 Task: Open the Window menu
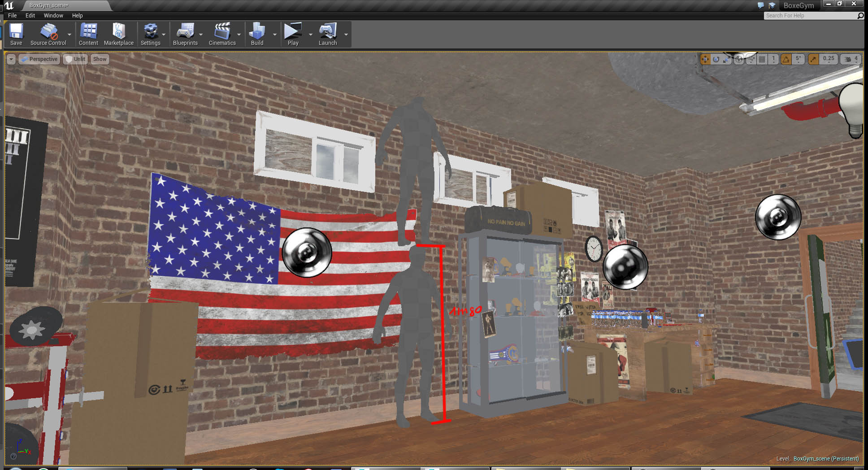(53, 15)
